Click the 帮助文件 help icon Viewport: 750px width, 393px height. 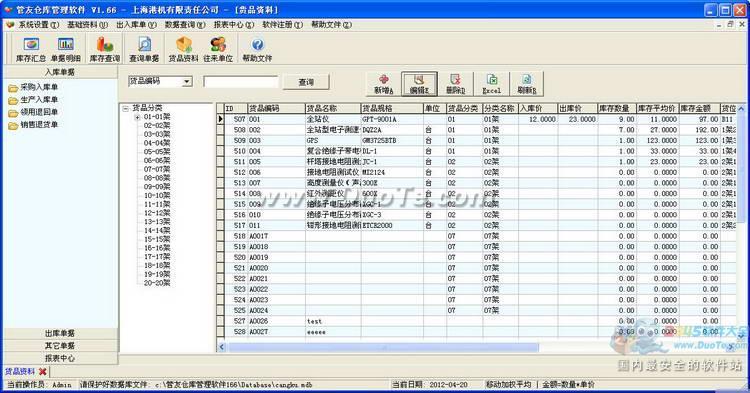click(257, 49)
